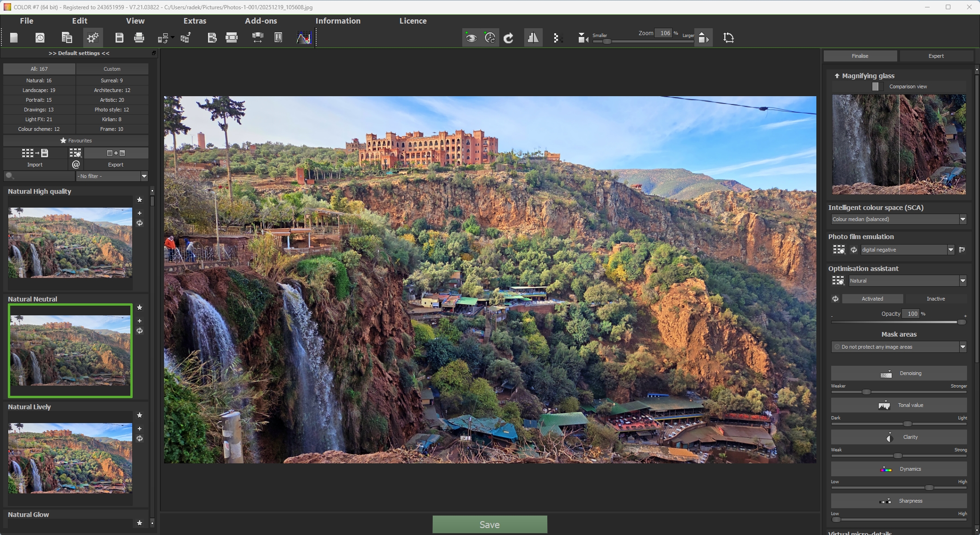
Task: Click the gears settings icon in toolbar
Action: [x=93, y=38]
